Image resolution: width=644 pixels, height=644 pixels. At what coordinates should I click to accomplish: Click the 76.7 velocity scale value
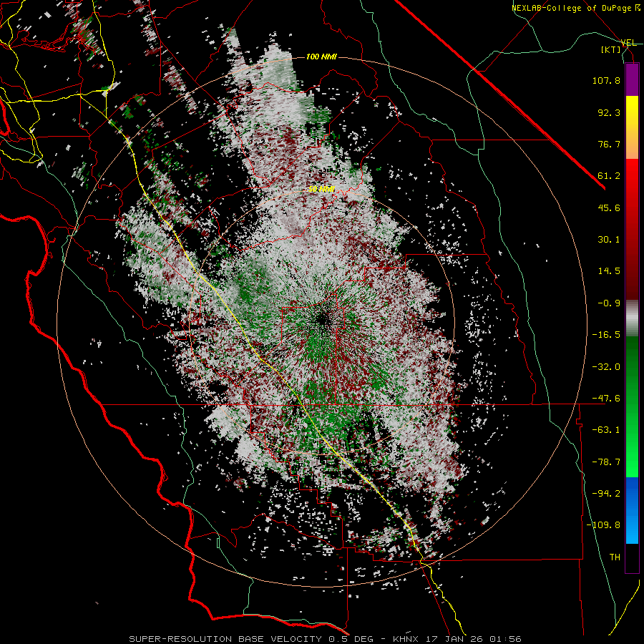pyautogui.click(x=609, y=144)
